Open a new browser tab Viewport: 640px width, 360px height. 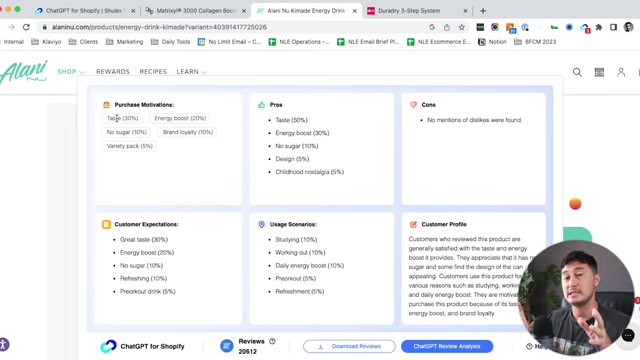pos(483,11)
